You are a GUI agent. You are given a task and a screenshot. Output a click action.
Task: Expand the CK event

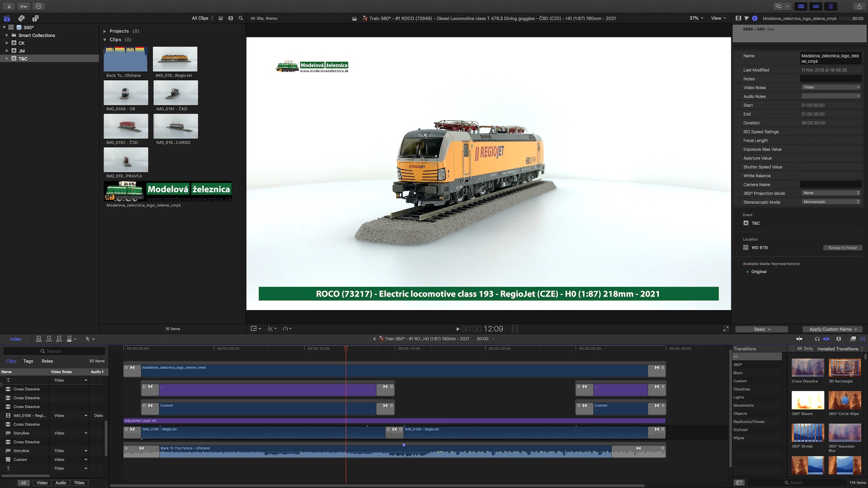coord(7,43)
